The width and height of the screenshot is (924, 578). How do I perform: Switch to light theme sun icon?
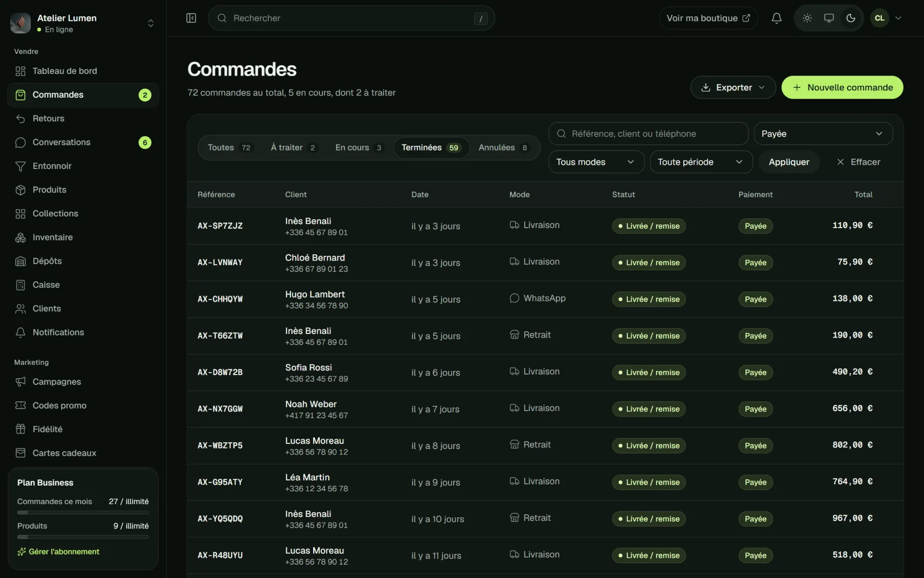807,18
